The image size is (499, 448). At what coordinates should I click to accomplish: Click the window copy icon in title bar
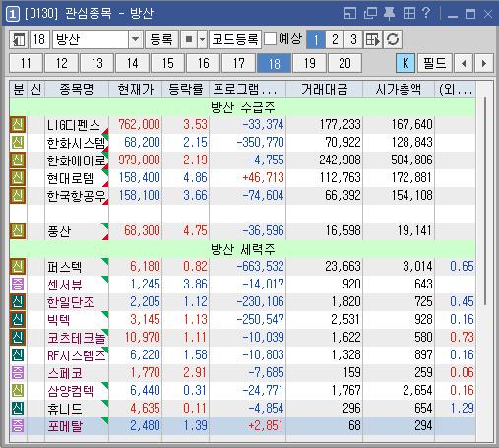[370, 14]
